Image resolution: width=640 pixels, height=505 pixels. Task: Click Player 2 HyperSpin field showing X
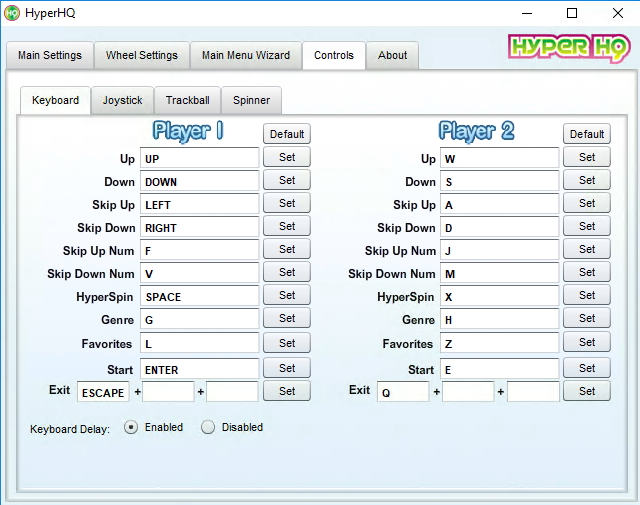[x=500, y=296]
